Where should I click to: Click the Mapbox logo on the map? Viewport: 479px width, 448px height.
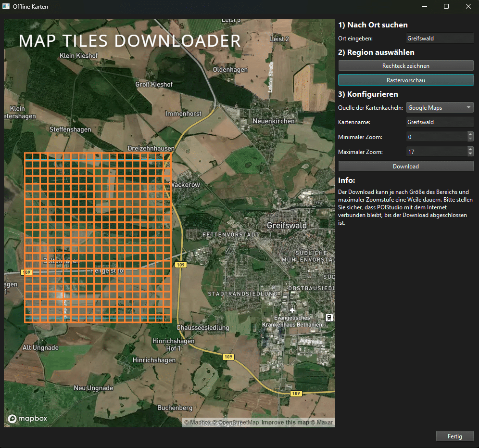pyautogui.click(x=27, y=419)
